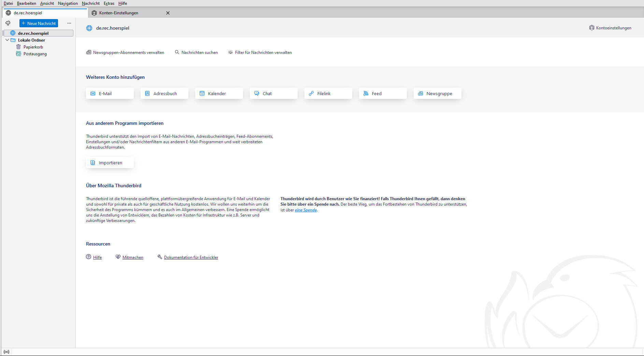644x356 pixels.
Task: Open the Extras menu
Action: pyautogui.click(x=109, y=3)
